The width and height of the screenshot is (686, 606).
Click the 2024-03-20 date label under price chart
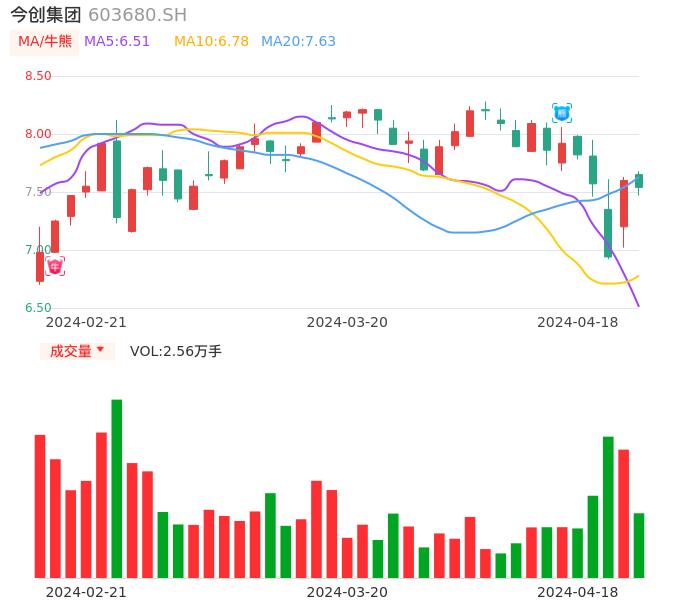[x=347, y=322]
